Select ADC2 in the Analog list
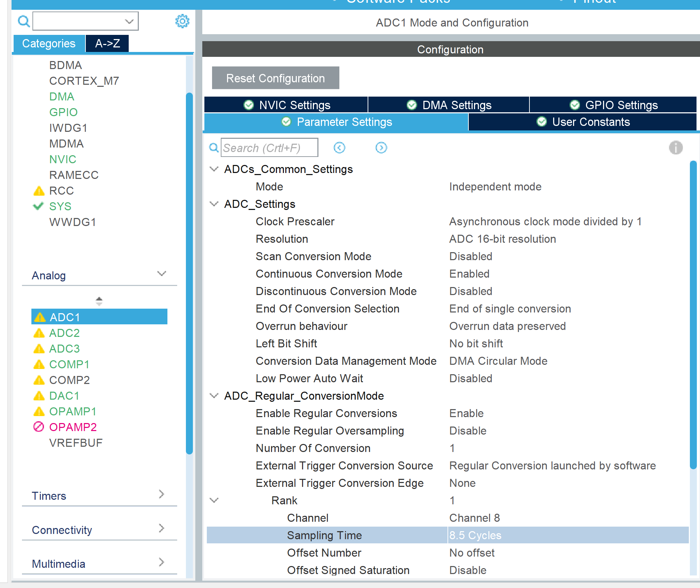This screenshot has width=700, height=588. point(65,333)
